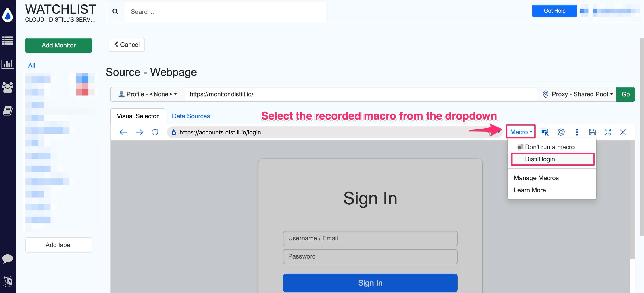Click the green Add Monitor button
The height and width of the screenshot is (293, 644).
58,45
